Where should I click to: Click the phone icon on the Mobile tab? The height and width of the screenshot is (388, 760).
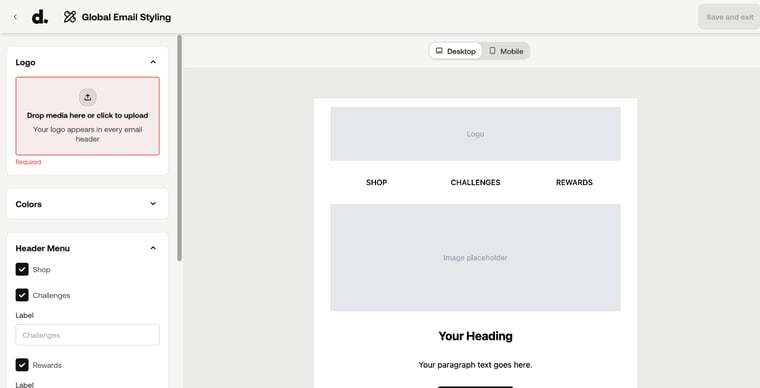coord(492,51)
